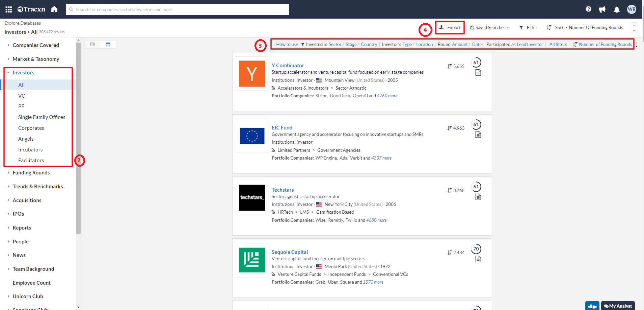This screenshot has height=310, width=644.
Task: Click the sidebar vertical scrollbar
Action: click(78, 139)
